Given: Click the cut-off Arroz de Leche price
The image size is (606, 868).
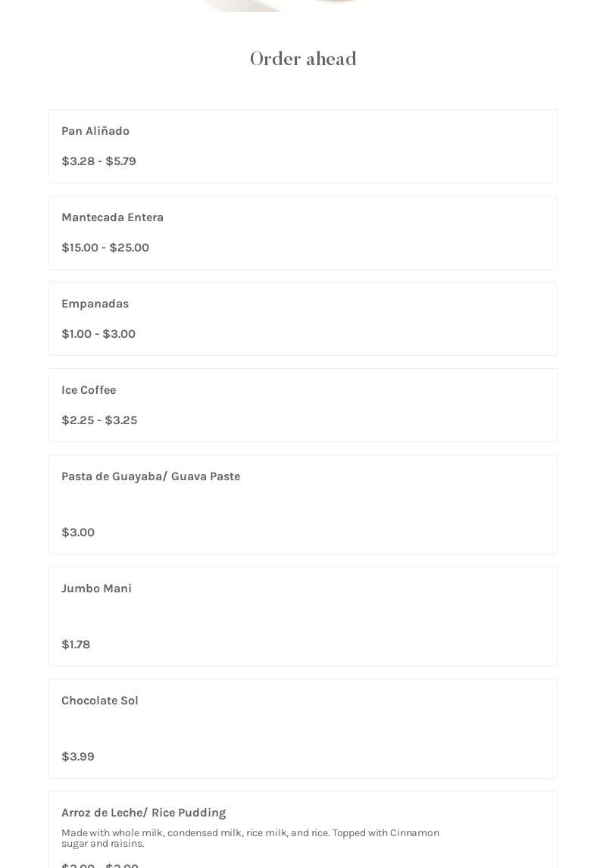Looking at the screenshot, I should click(x=100, y=865).
